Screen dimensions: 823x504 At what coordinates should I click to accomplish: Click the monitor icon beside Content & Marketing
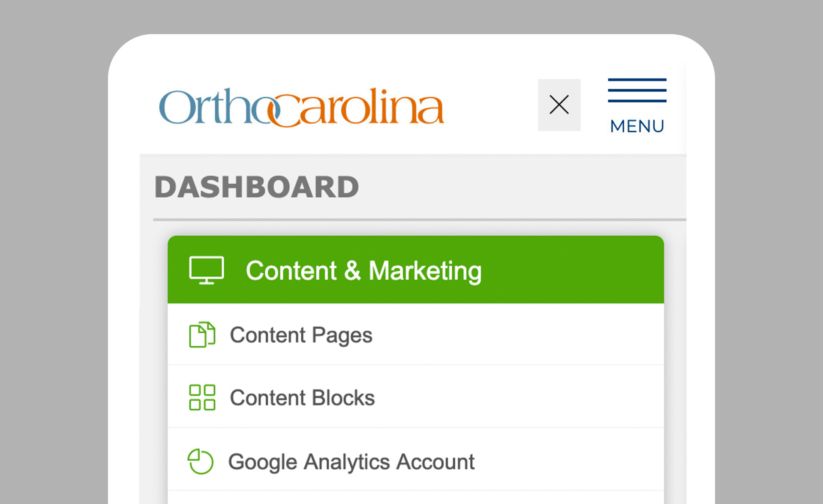(x=206, y=270)
